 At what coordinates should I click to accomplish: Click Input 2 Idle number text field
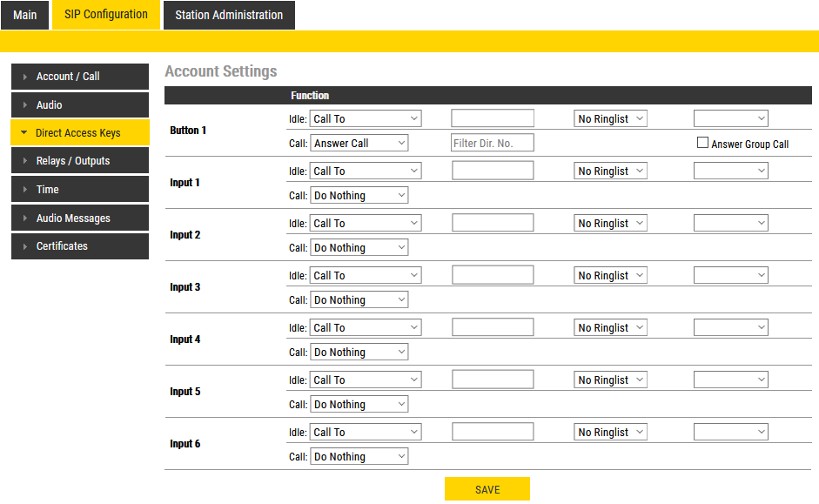pyautogui.click(x=493, y=223)
